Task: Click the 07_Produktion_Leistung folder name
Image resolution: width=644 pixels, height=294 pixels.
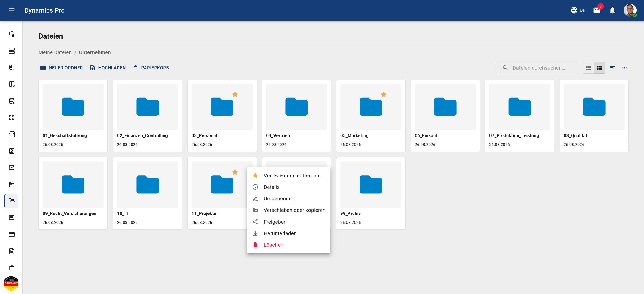Action: [514, 136]
